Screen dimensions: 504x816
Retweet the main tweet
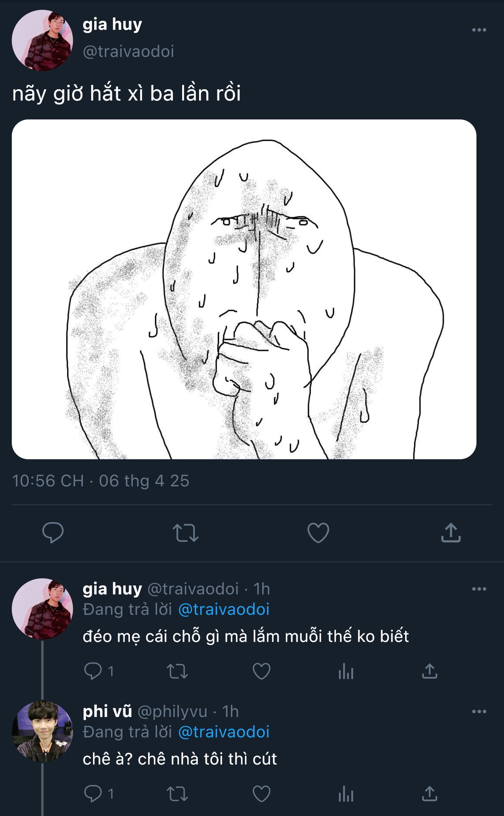pyautogui.click(x=186, y=533)
